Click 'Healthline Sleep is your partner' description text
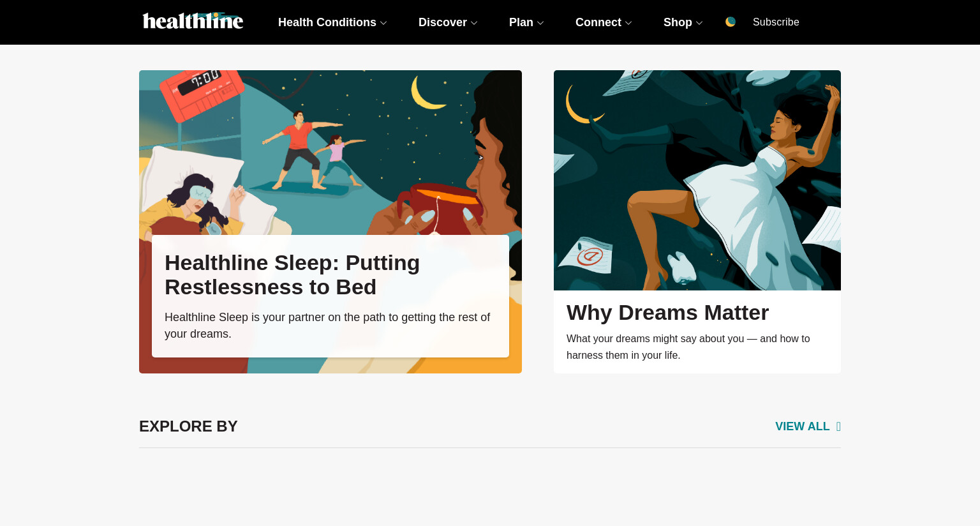Screen dimensions: 980x526 (x=327, y=326)
